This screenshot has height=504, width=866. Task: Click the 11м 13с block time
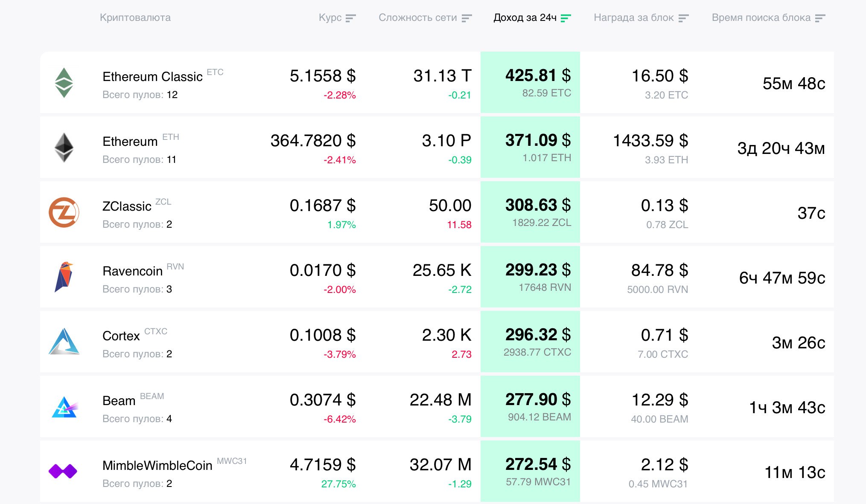pos(795,472)
